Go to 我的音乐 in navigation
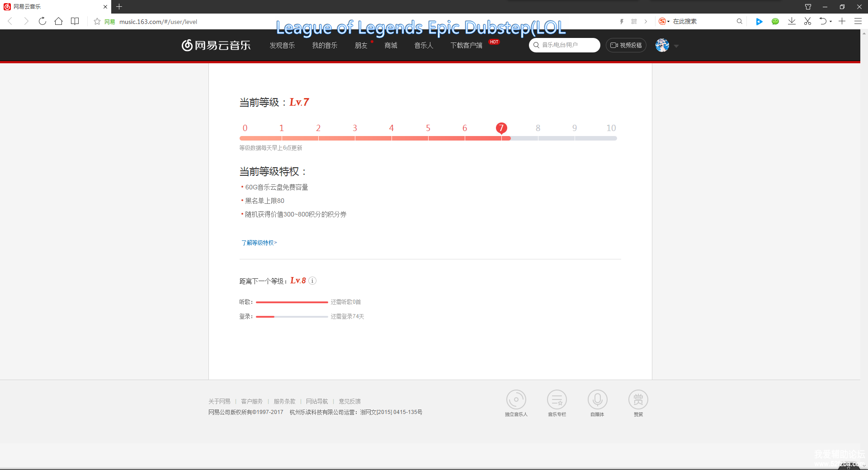The image size is (868, 470). pyautogui.click(x=325, y=45)
